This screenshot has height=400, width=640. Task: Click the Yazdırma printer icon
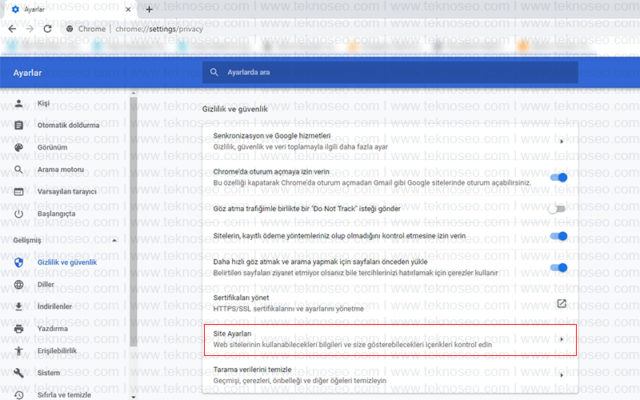pyautogui.click(x=19, y=329)
